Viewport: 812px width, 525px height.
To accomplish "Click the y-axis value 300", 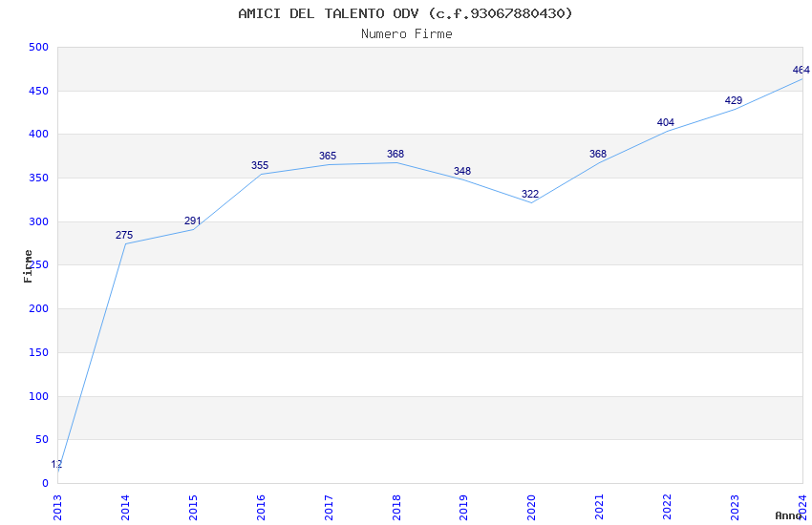I will point(39,221).
